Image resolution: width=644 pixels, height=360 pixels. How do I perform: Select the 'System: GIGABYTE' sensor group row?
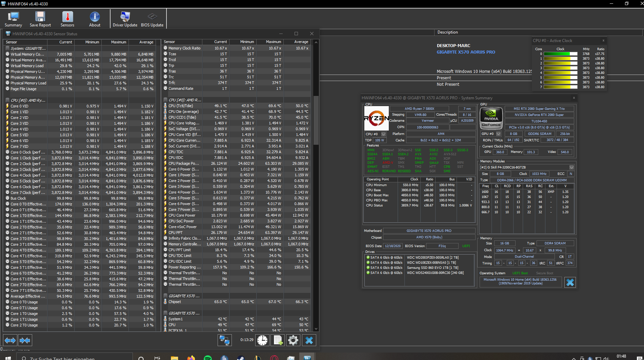click(80, 48)
